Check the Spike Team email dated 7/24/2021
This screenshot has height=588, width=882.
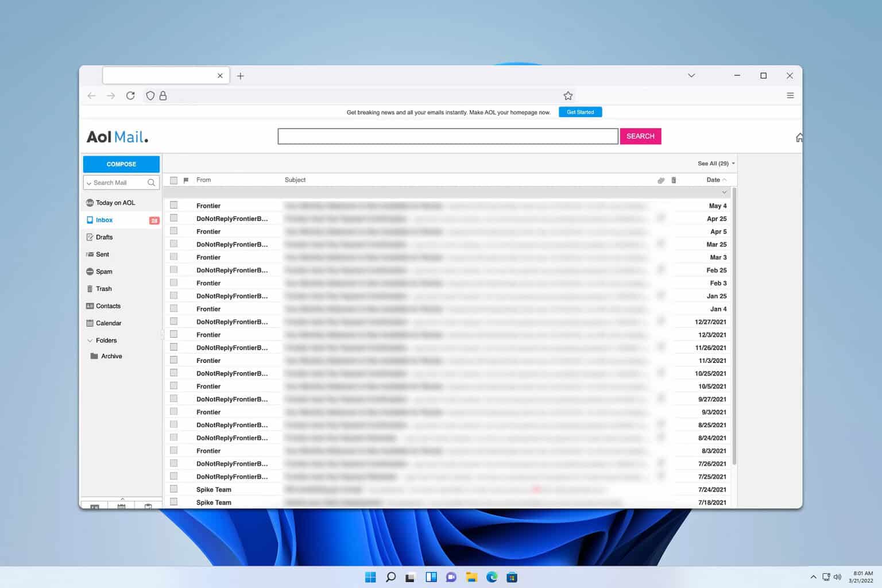(174, 489)
